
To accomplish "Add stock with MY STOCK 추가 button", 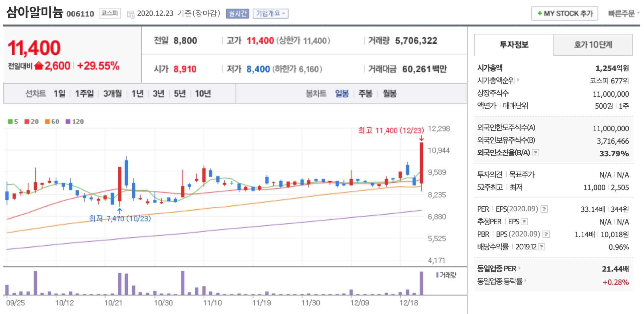I will tap(565, 14).
